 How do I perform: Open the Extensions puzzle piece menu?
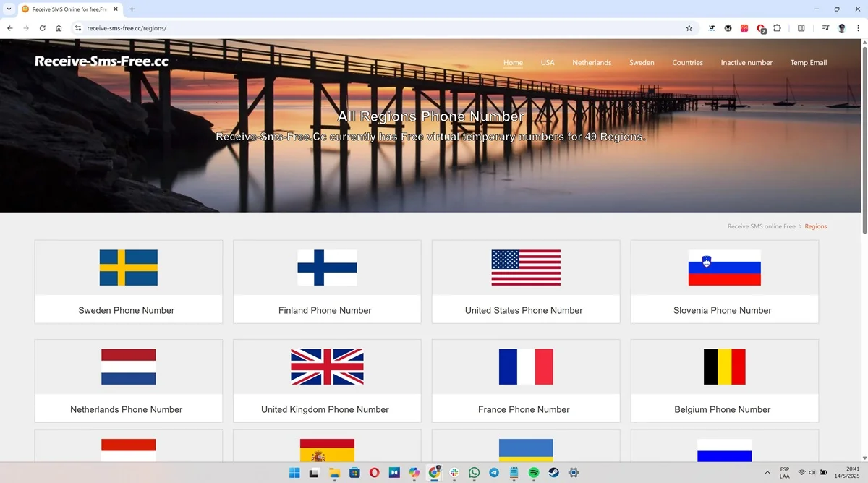pos(778,28)
